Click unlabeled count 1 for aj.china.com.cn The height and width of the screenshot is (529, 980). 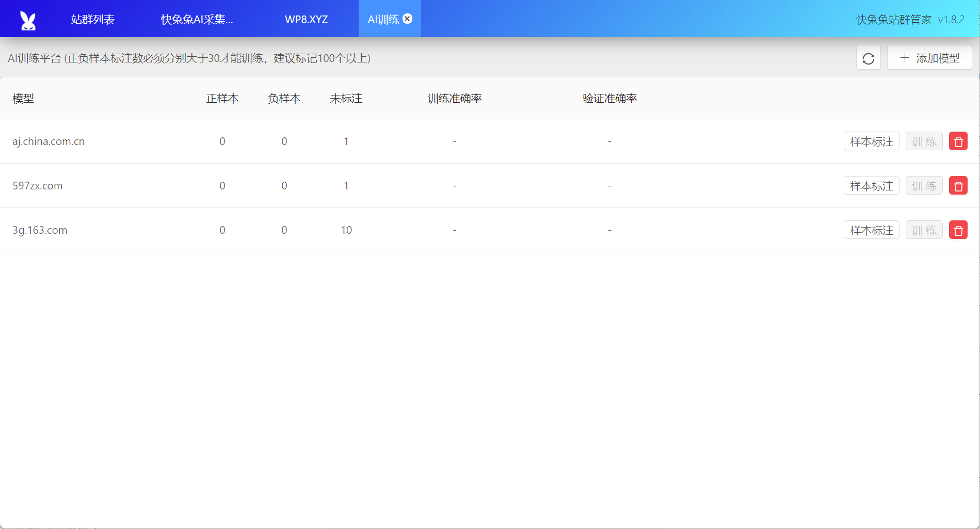click(x=346, y=141)
